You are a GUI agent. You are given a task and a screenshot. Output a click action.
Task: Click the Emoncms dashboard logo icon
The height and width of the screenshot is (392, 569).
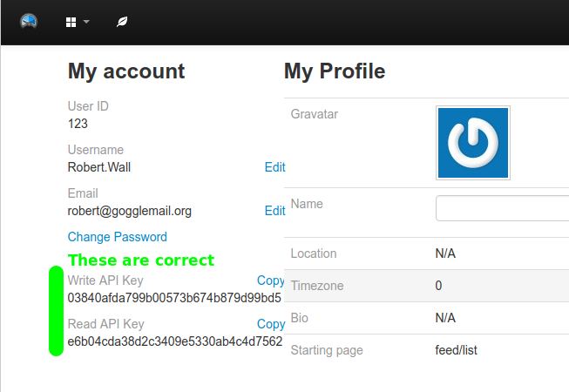[x=29, y=22]
